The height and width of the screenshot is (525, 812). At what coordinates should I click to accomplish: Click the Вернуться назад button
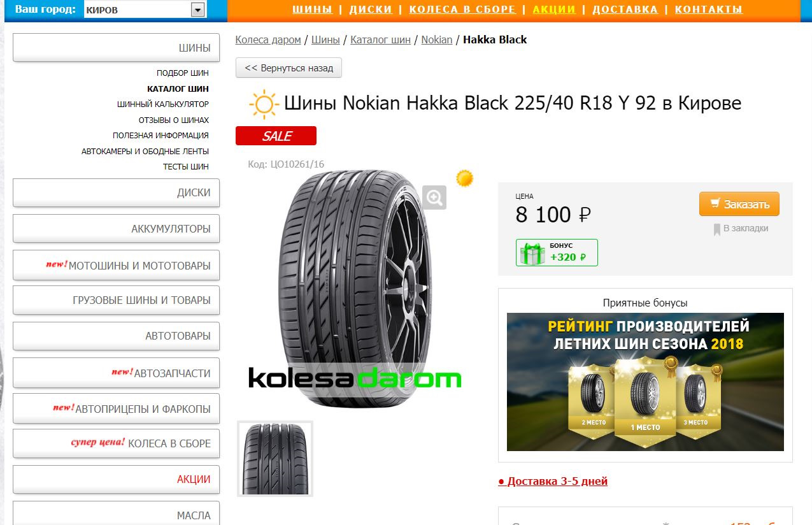[x=288, y=68]
